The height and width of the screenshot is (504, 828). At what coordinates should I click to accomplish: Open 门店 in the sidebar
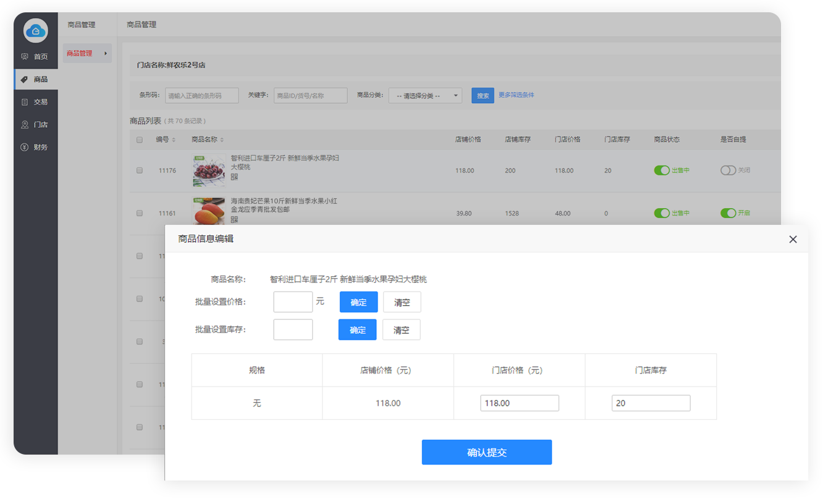36,124
